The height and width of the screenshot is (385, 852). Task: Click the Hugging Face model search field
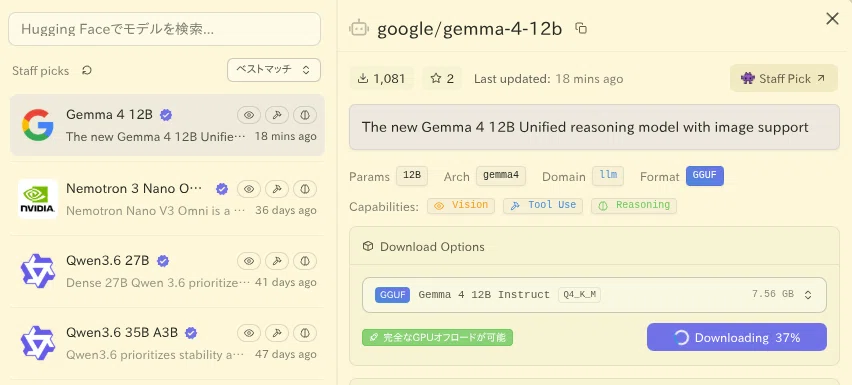165,29
